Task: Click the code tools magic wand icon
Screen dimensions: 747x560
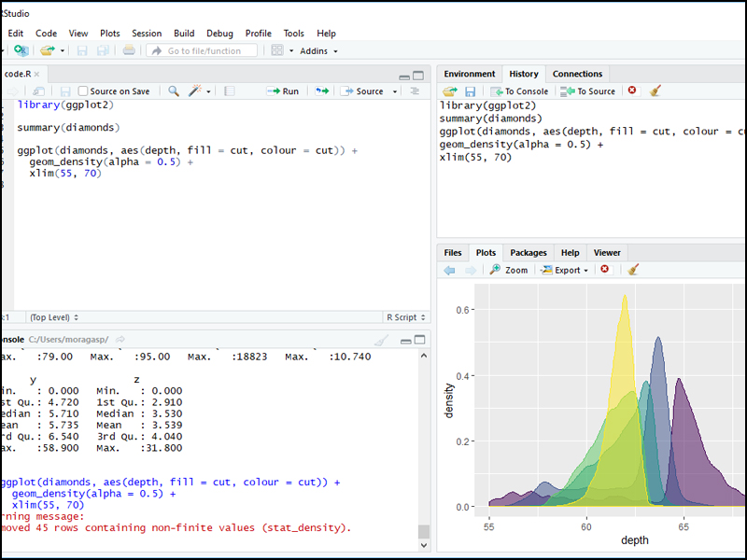Action: pos(195,91)
